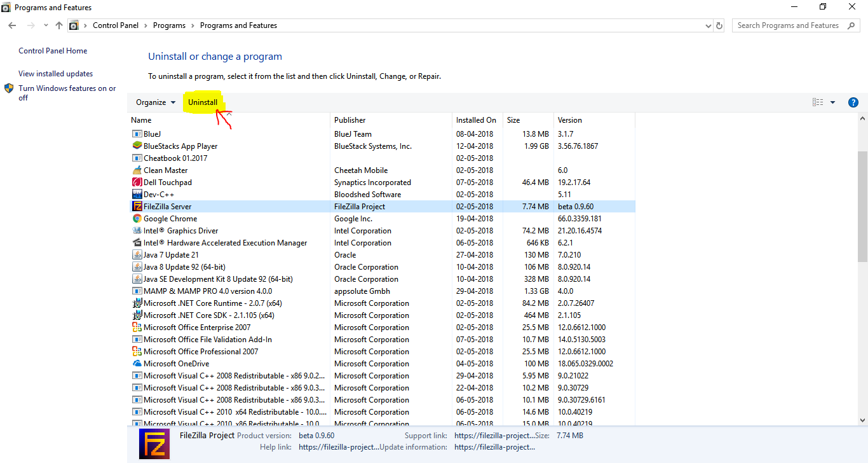Click the .NET Core Runtime icon
Image resolution: width=868 pixels, height=463 pixels.
[x=137, y=303]
